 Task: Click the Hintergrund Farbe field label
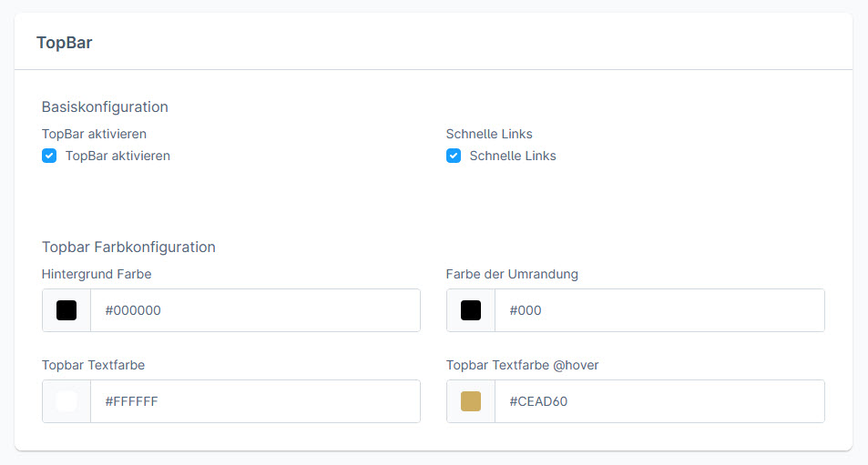tap(97, 274)
